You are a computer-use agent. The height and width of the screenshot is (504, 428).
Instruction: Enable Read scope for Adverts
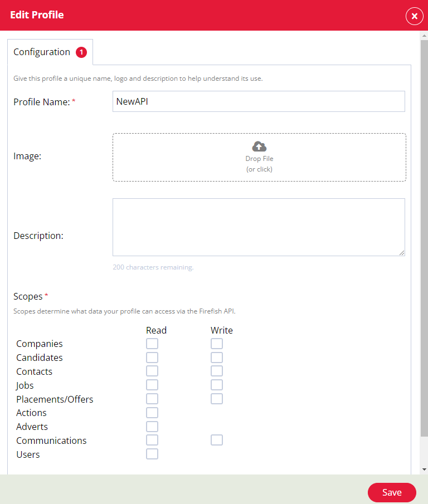coord(152,426)
